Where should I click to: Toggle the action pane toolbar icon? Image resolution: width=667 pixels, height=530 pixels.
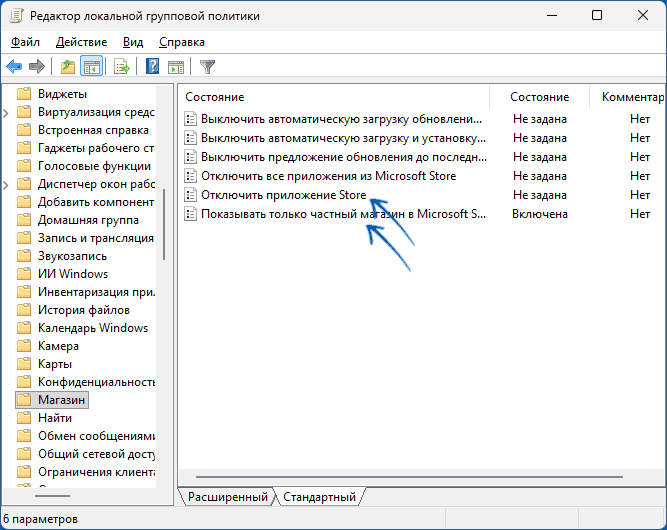point(176,67)
